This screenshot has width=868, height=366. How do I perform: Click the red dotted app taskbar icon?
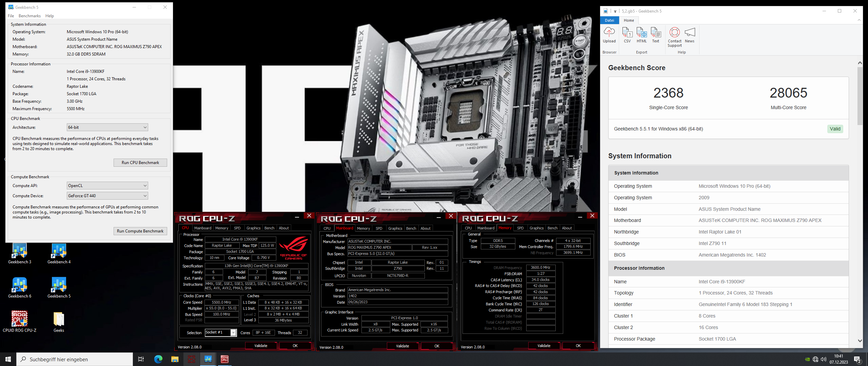pyautogui.click(x=192, y=359)
